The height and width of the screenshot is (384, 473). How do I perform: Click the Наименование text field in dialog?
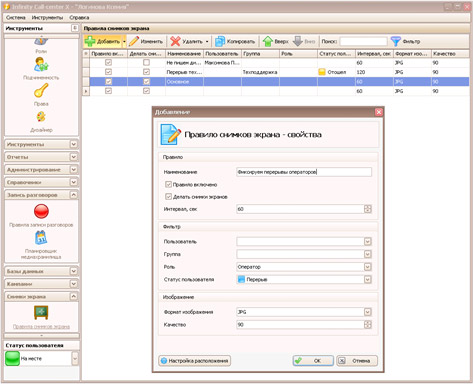click(304, 172)
